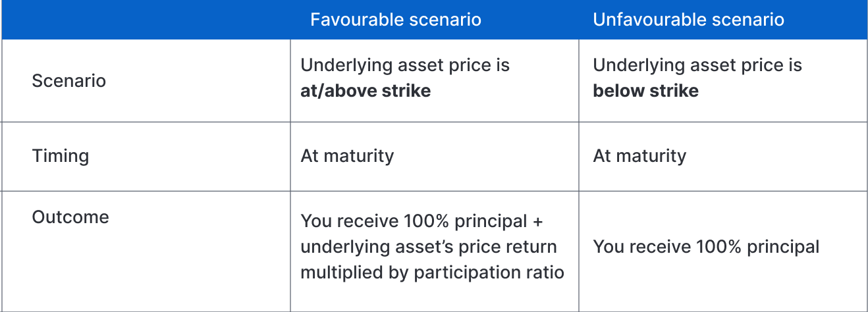The height and width of the screenshot is (312, 868).
Task: Click the bold text below strike
Action: (x=645, y=91)
